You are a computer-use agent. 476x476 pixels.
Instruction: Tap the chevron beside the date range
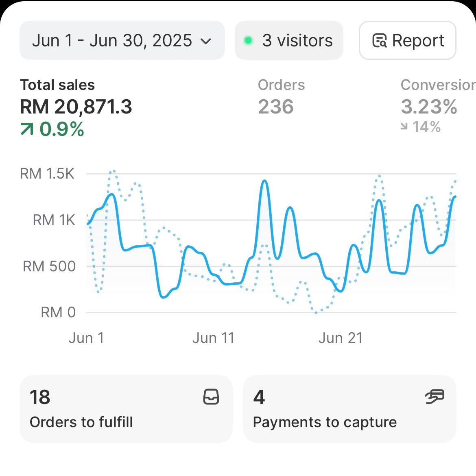[206, 41]
